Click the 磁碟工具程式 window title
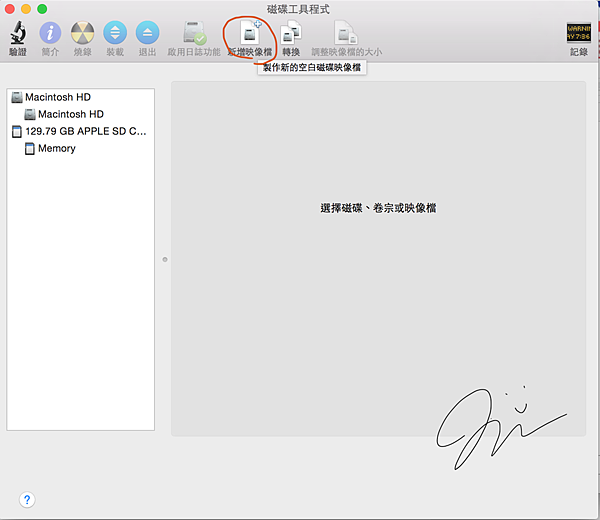Image resolution: width=600 pixels, height=520 pixels. pos(298,9)
